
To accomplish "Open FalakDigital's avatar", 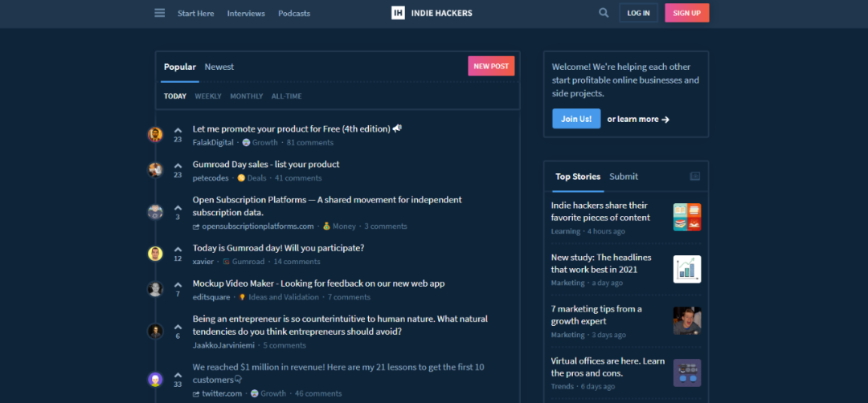I will coord(156,134).
